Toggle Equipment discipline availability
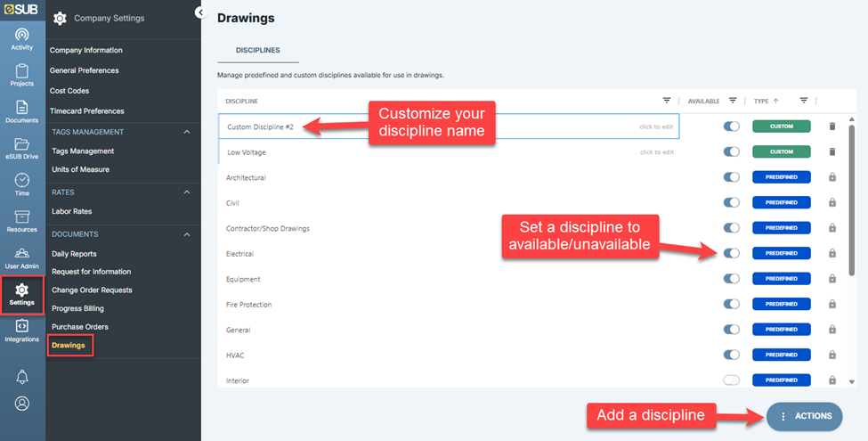 [x=731, y=279]
